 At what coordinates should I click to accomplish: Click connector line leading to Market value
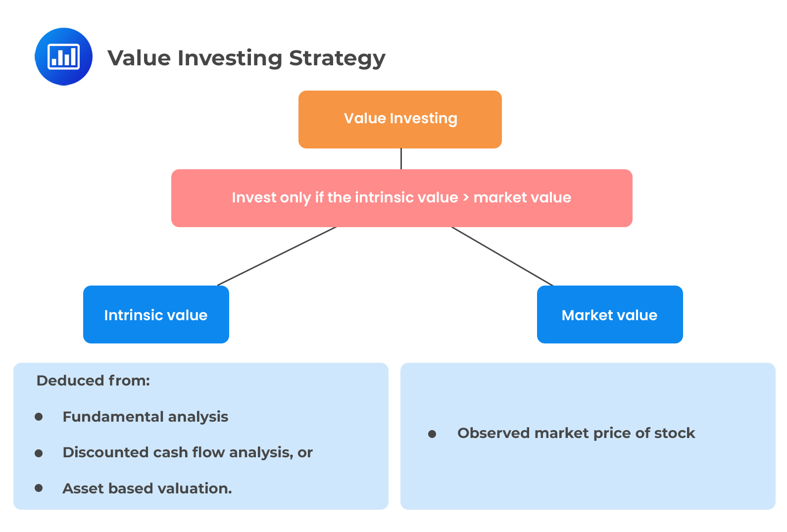(x=502, y=256)
